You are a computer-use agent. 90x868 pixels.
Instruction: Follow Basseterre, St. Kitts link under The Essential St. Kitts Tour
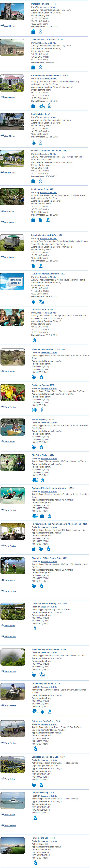click(48, 43)
